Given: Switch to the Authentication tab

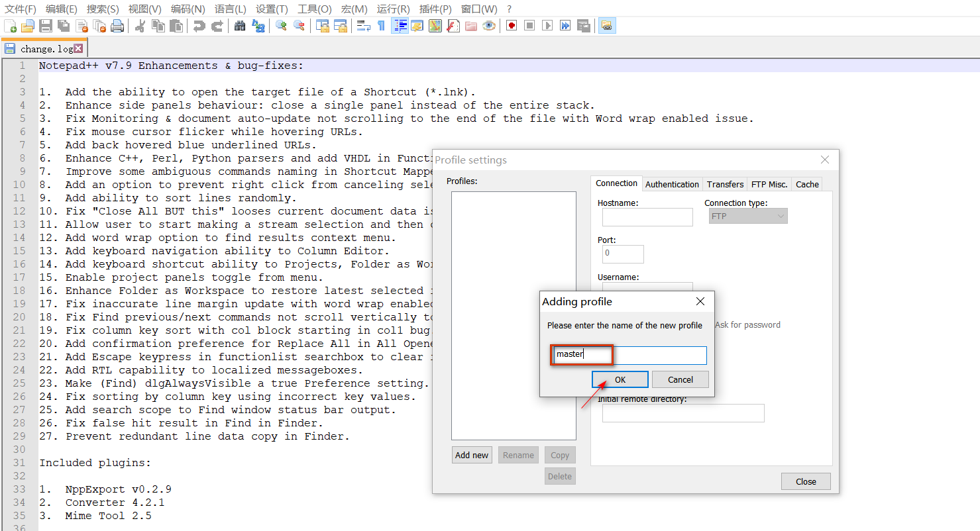Looking at the screenshot, I should pyautogui.click(x=672, y=184).
